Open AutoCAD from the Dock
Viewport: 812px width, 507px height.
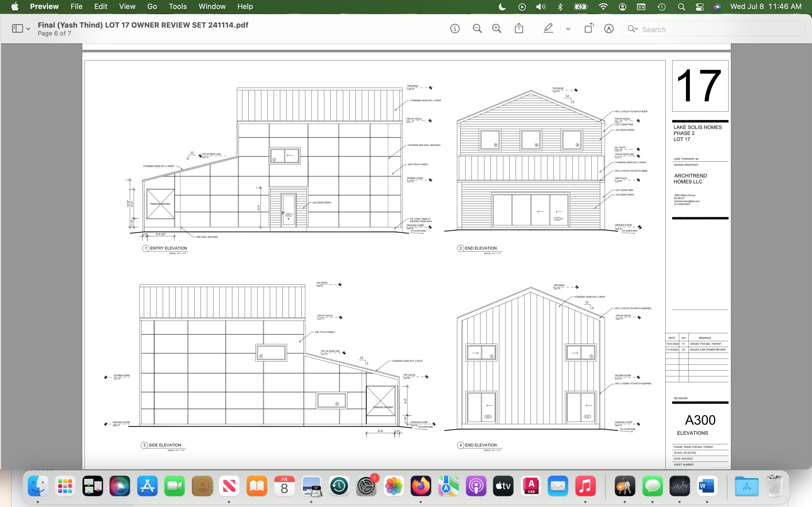point(531,486)
